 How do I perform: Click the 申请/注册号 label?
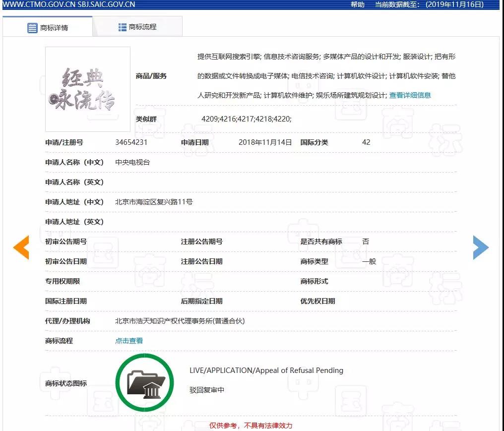[x=64, y=142]
